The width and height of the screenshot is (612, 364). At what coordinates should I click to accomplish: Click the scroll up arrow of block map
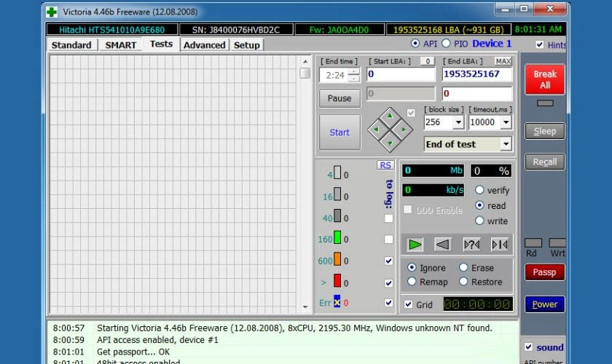pyautogui.click(x=305, y=62)
